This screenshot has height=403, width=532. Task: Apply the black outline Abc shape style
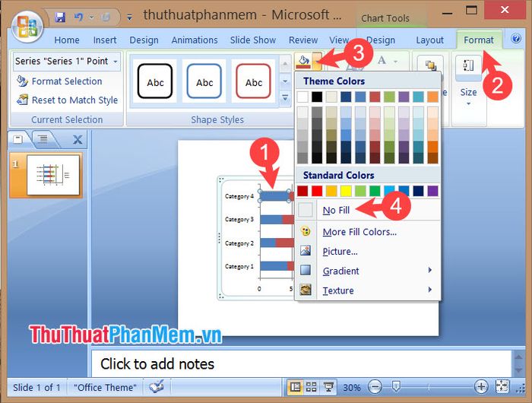(x=155, y=81)
